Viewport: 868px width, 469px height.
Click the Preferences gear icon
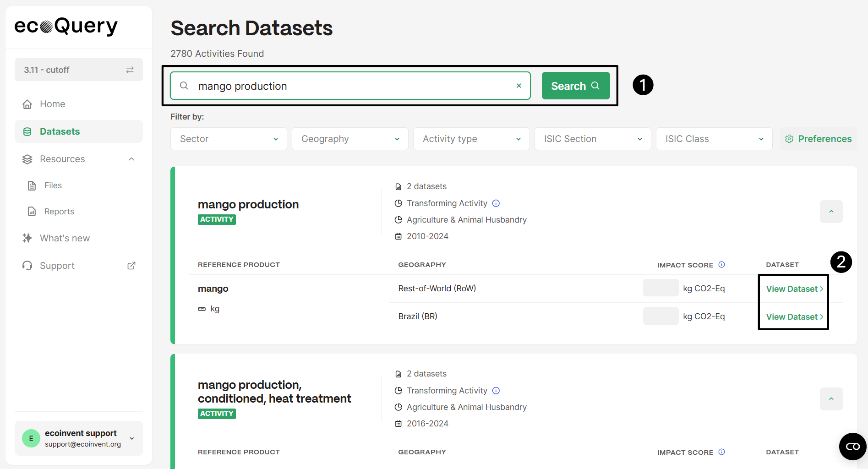(789, 139)
